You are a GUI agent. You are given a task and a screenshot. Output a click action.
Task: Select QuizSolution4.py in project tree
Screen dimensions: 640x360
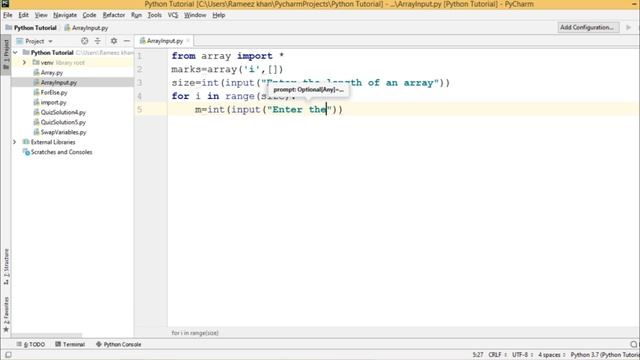63,112
